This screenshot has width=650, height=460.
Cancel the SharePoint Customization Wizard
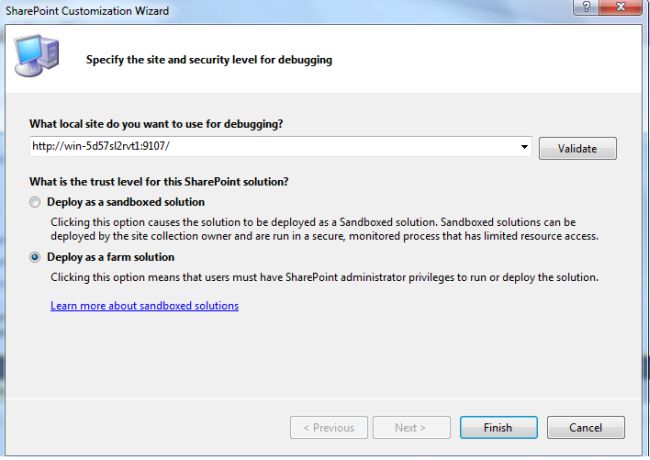[585, 427]
